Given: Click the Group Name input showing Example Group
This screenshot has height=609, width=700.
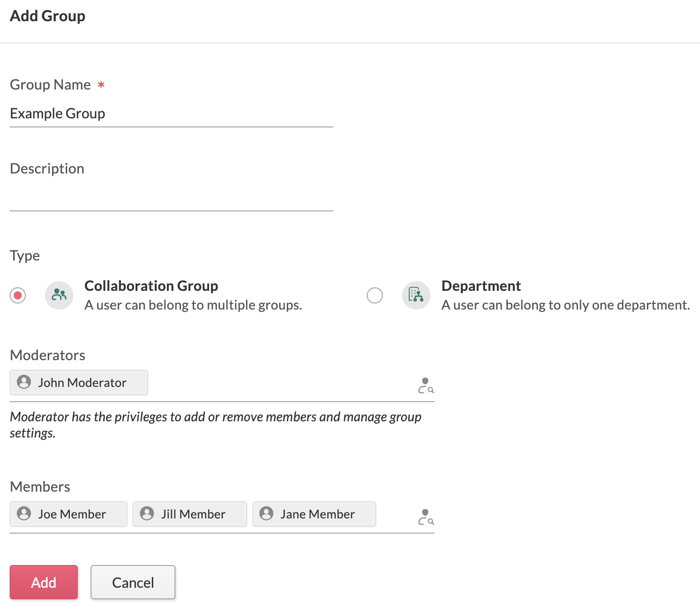Looking at the screenshot, I should point(171,113).
